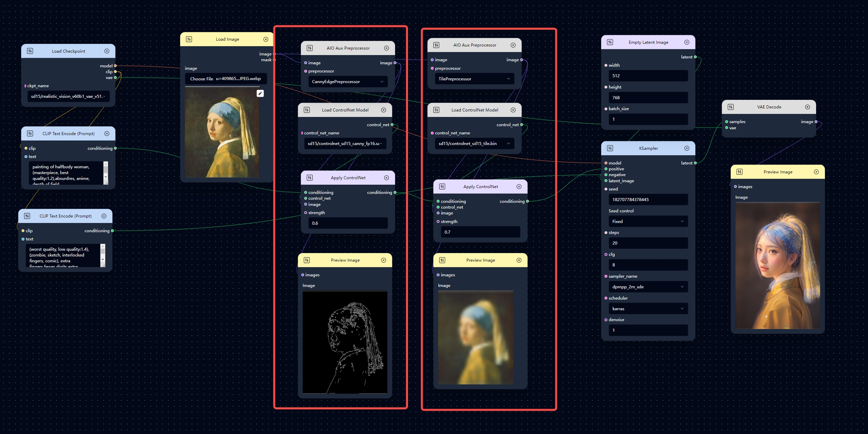This screenshot has width=868, height=434.
Task: Click settings icon on canny Load ControlNet Model node
Action: pyautogui.click(x=307, y=110)
